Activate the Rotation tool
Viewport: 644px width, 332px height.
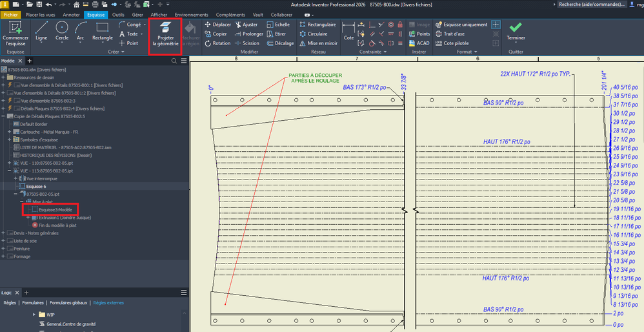[x=217, y=43]
